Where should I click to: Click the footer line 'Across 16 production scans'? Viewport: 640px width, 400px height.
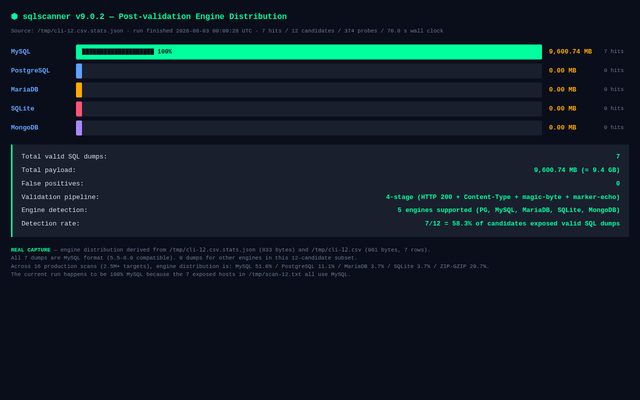[x=250, y=266]
